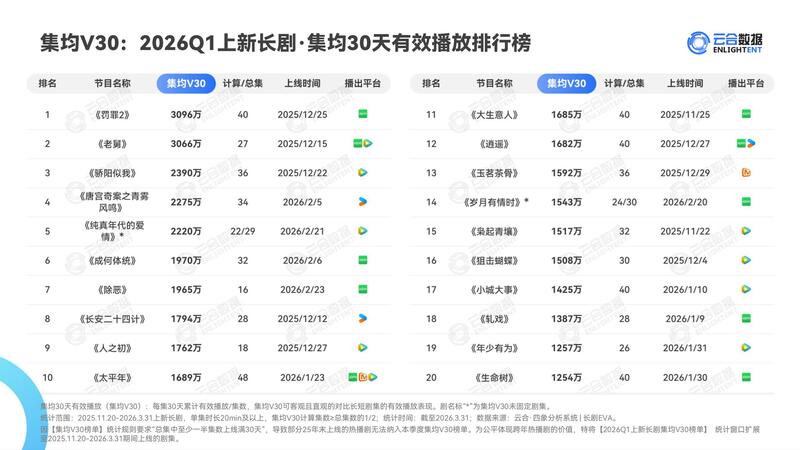Click the 24/30 episode count for 《岁月有情时》
Image resolution: width=800 pixels, height=450 pixels.
(x=624, y=202)
